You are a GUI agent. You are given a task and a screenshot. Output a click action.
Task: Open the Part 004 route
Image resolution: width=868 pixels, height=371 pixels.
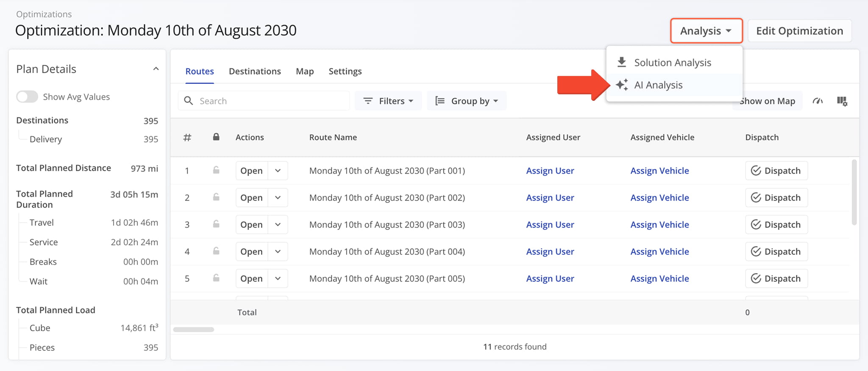click(252, 252)
